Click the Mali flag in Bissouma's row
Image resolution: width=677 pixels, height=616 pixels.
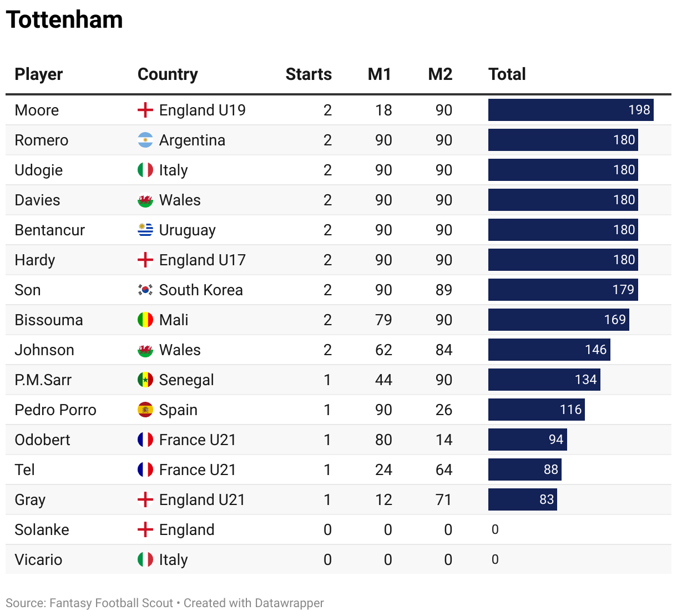145,320
